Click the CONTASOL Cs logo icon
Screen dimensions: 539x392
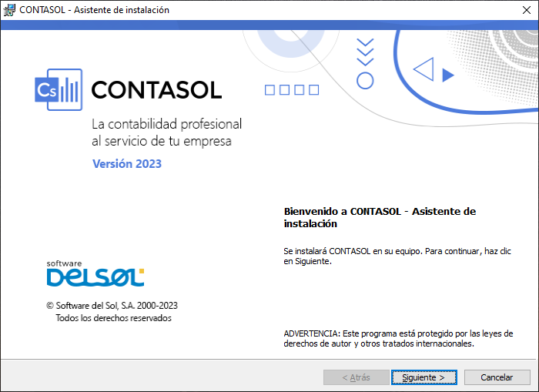click(x=59, y=89)
